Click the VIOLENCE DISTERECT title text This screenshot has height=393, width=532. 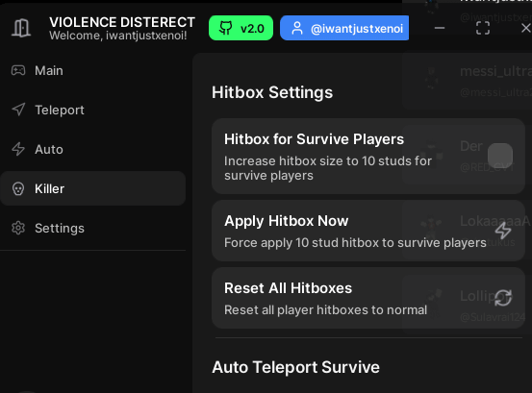(x=122, y=22)
